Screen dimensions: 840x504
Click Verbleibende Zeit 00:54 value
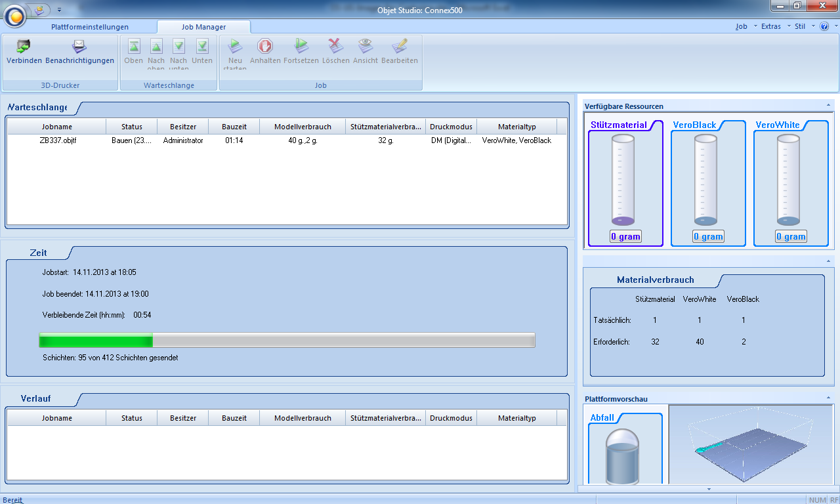[x=142, y=315]
